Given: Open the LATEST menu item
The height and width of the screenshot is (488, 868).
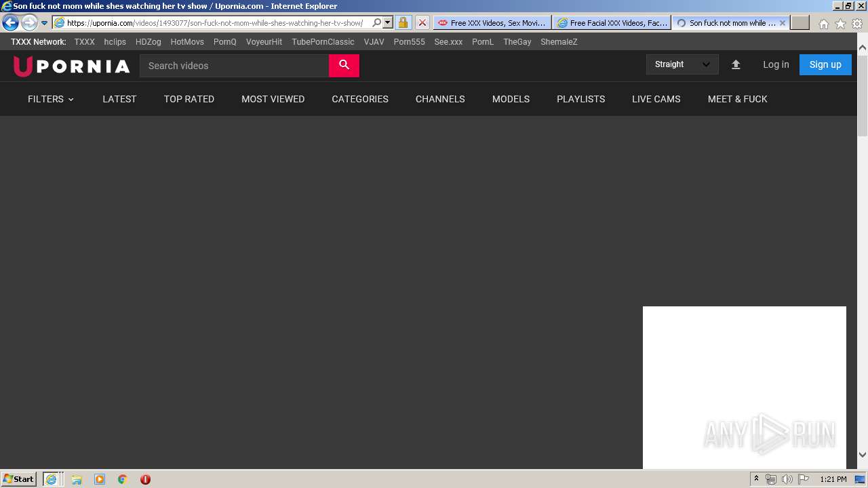Looking at the screenshot, I should pos(119,99).
